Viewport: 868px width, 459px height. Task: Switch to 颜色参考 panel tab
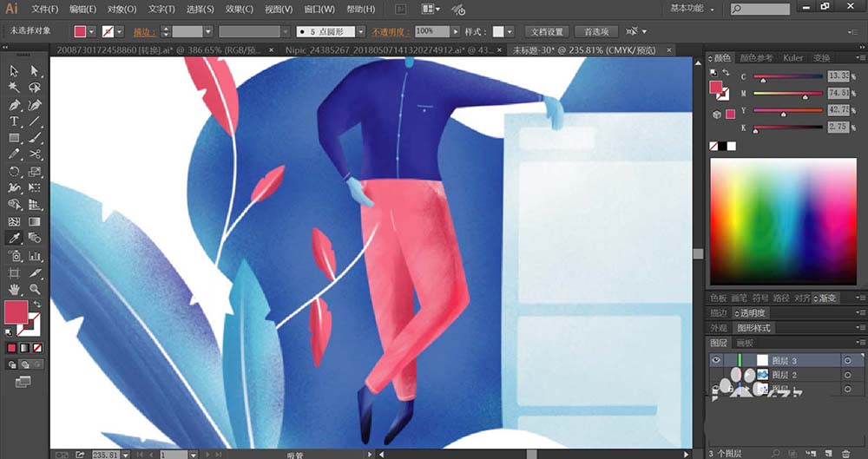(756, 57)
